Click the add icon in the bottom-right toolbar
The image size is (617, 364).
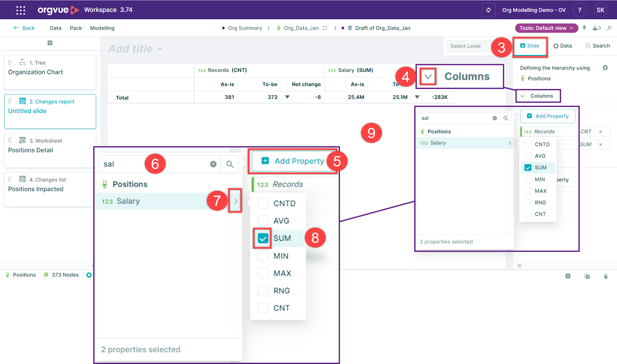tap(568, 276)
